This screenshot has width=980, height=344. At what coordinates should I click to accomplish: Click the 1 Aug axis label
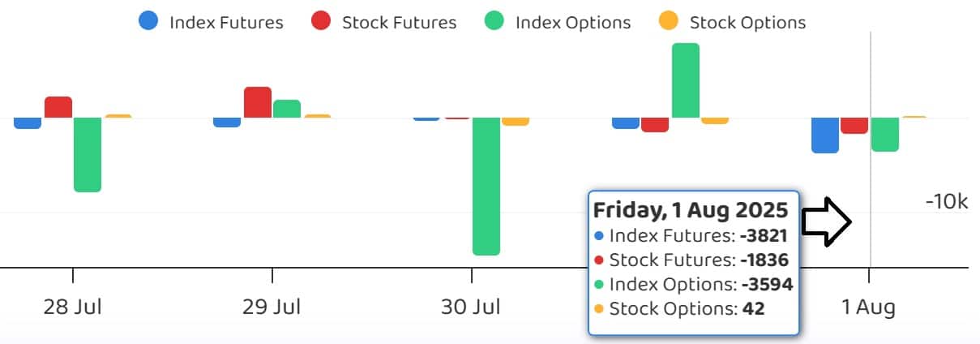(x=868, y=308)
